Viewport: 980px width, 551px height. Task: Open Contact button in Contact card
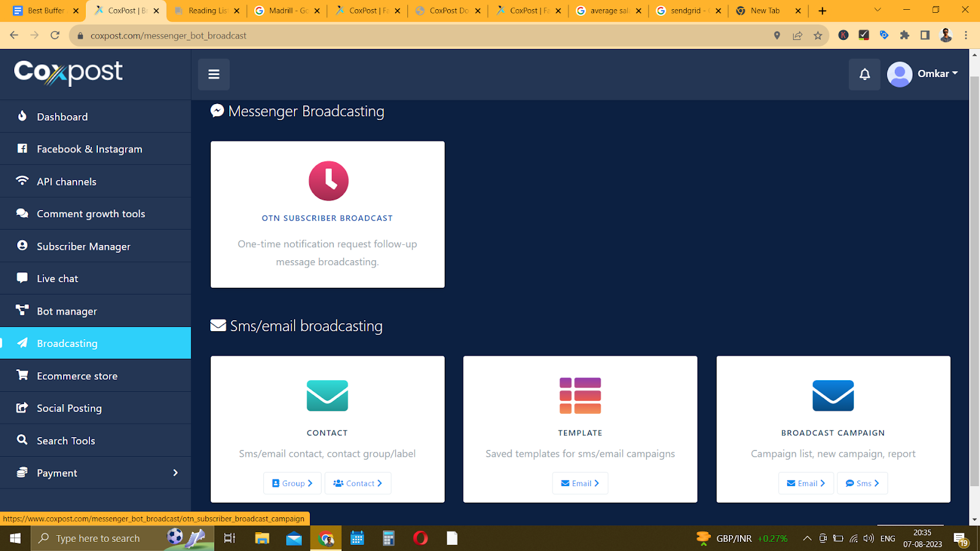(x=358, y=483)
